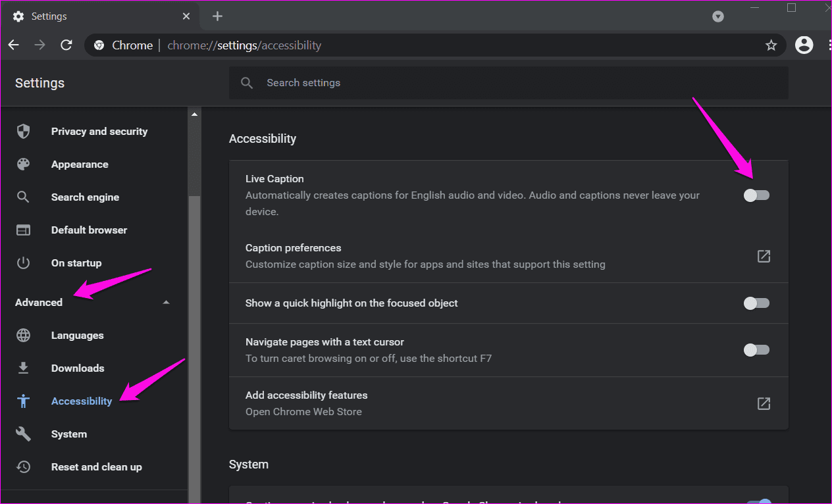Open Search engine settings
The height and width of the screenshot is (504, 832).
94,197
